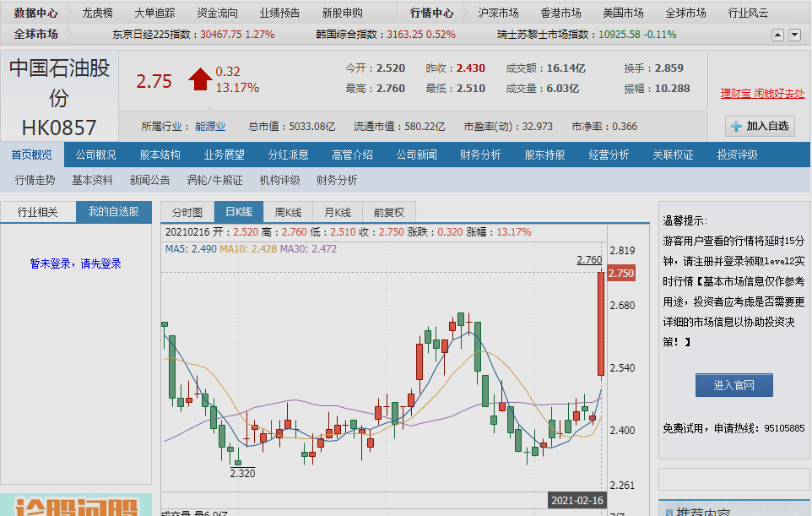The width and height of the screenshot is (812, 516).
Task: Open the 能源业 industry link
Action: coord(210,127)
